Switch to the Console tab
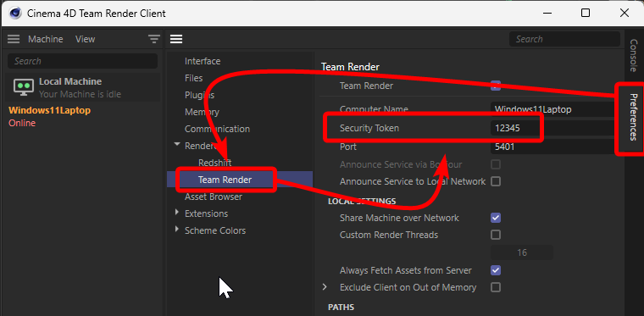This screenshot has height=316, width=644. pyautogui.click(x=634, y=55)
